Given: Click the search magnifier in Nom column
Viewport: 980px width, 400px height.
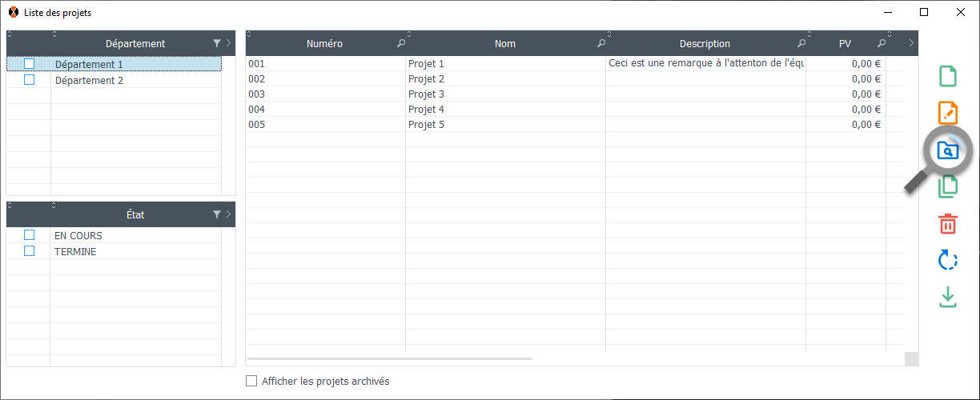Looking at the screenshot, I should [x=600, y=44].
